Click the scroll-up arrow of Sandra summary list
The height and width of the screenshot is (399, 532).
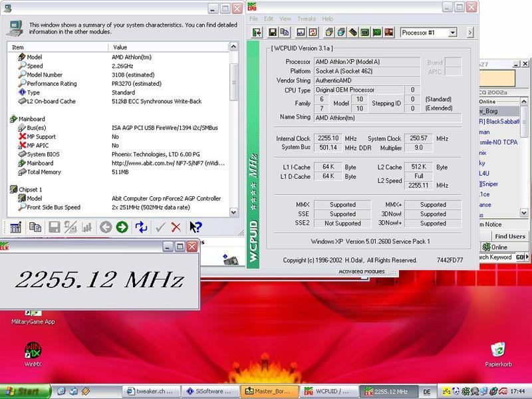pyautogui.click(x=234, y=47)
